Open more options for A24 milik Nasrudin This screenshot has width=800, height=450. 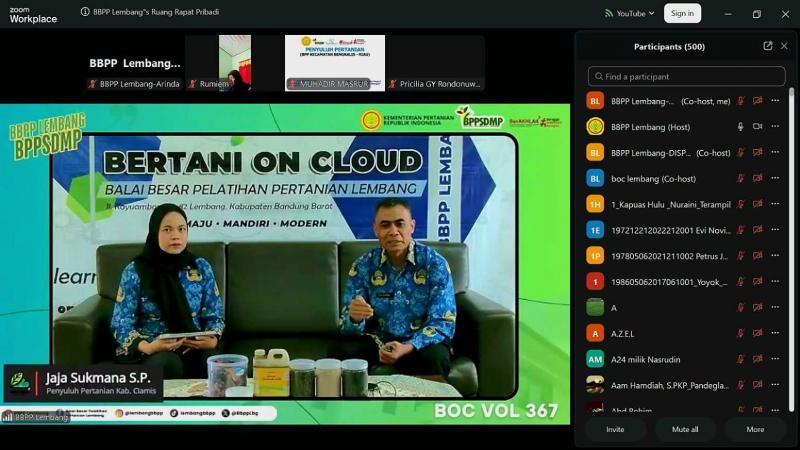click(776, 359)
